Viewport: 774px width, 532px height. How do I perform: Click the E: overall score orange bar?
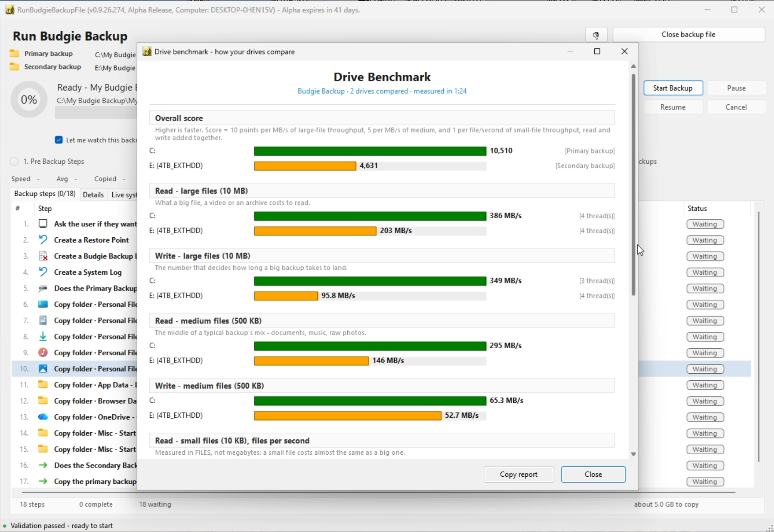coord(305,166)
